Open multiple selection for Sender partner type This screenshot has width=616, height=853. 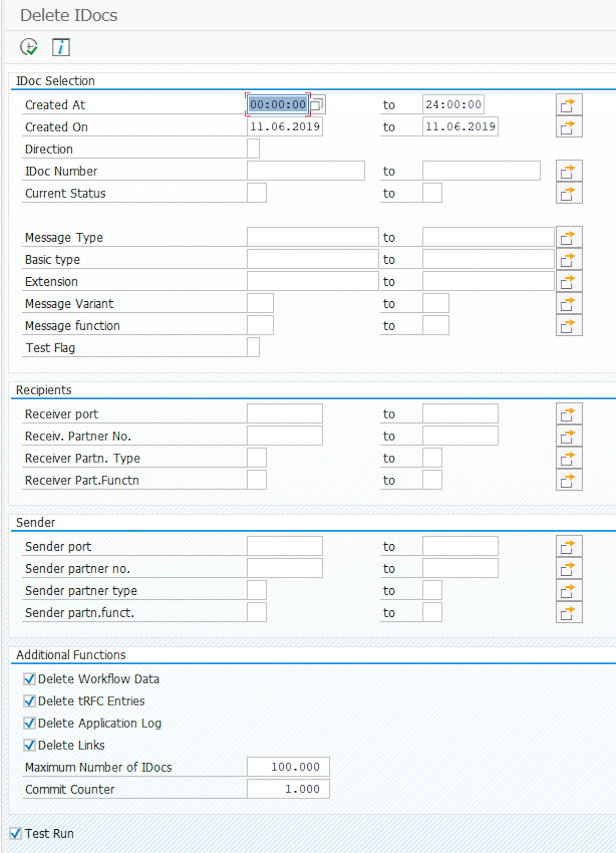[x=569, y=591]
